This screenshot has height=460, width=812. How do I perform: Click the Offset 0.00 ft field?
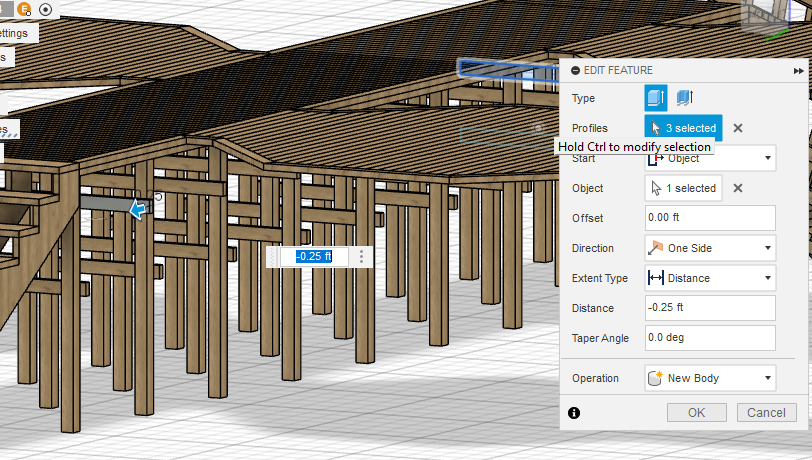click(710, 218)
